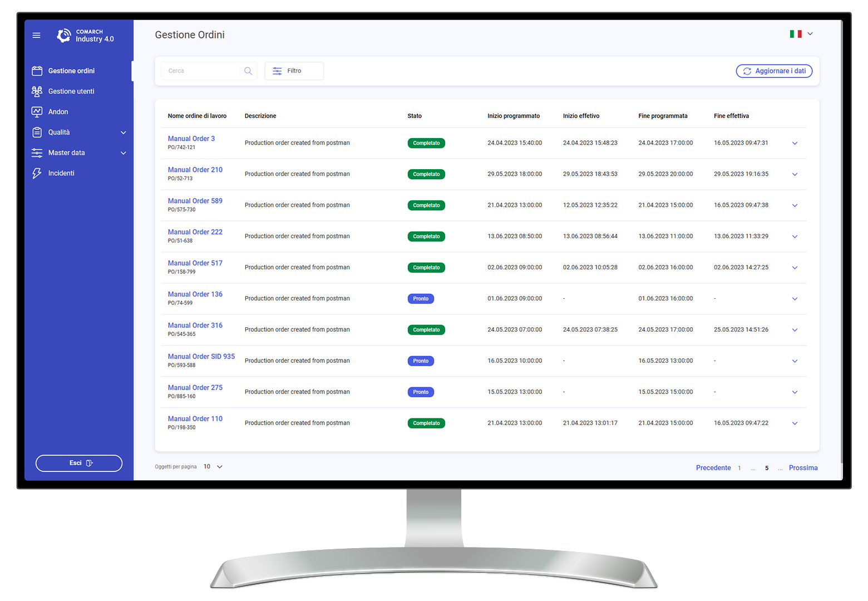Image resolution: width=868 pixels, height=601 pixels.
Task: Click the Stato column header
Action: click(x=415, y=116)
